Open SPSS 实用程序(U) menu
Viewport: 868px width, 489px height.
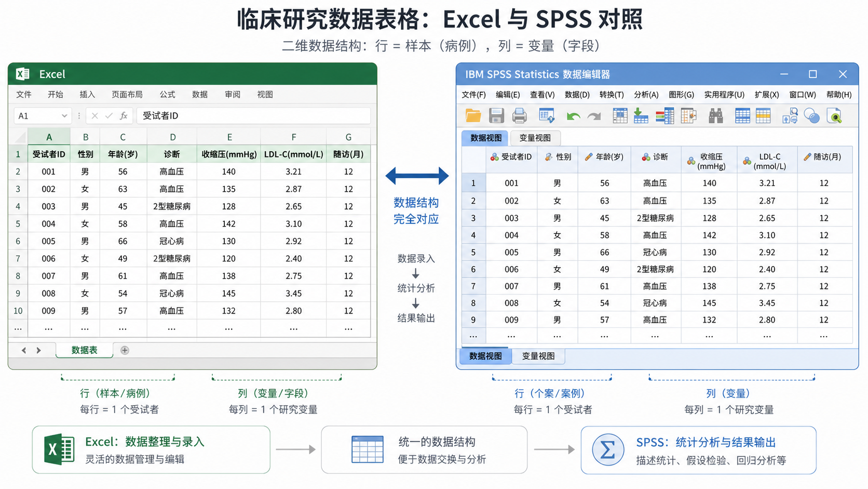pyautogui.click(x=724, y=95)
